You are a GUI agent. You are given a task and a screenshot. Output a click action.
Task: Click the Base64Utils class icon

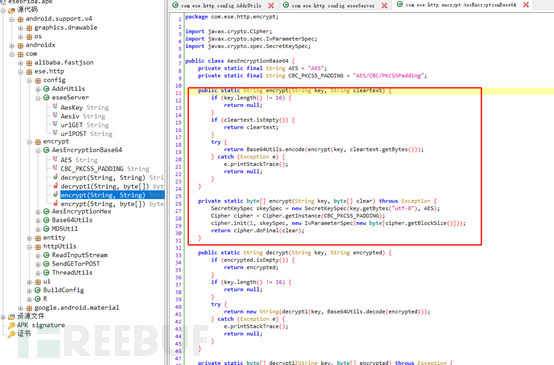[46, 220]
